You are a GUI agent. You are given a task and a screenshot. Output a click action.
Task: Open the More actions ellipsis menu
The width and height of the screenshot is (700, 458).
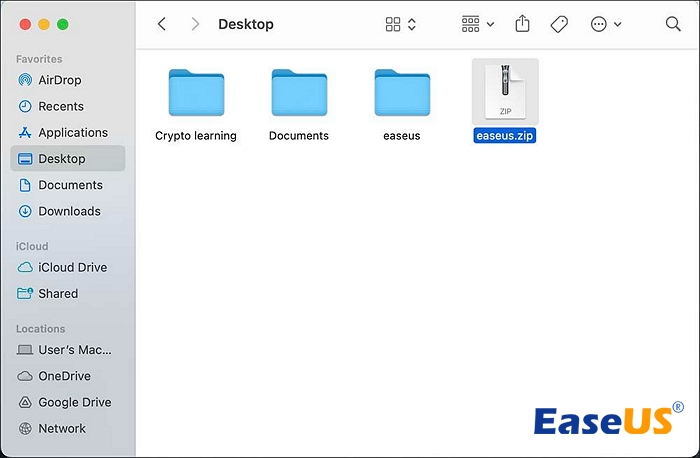coord(606,24)
